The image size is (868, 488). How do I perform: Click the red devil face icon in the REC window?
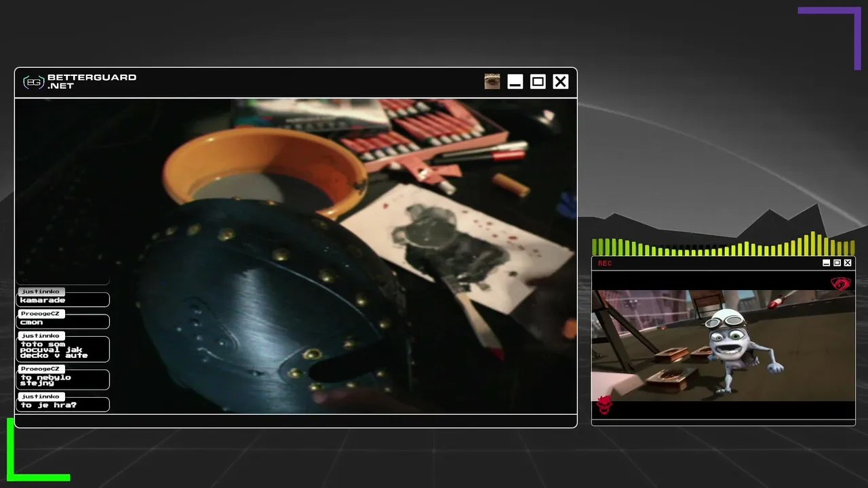pyautogui.click(x=604, y=405)
